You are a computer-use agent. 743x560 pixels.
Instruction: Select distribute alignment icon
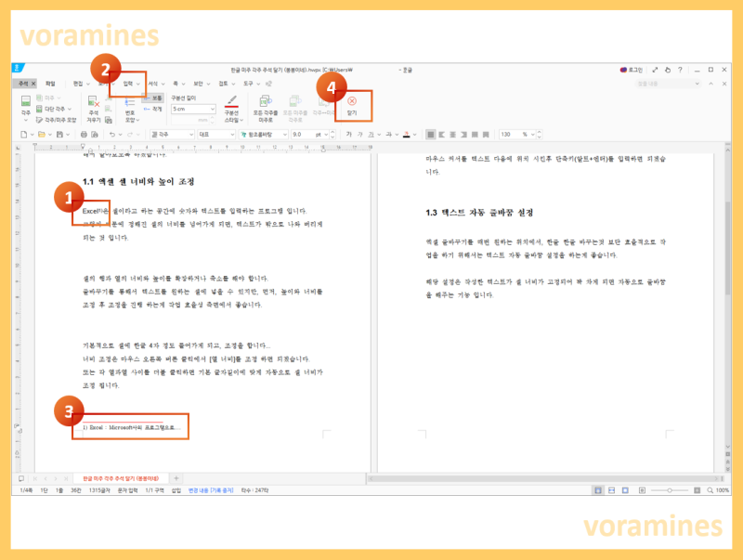pyautogui.click(x=475, y=135)
